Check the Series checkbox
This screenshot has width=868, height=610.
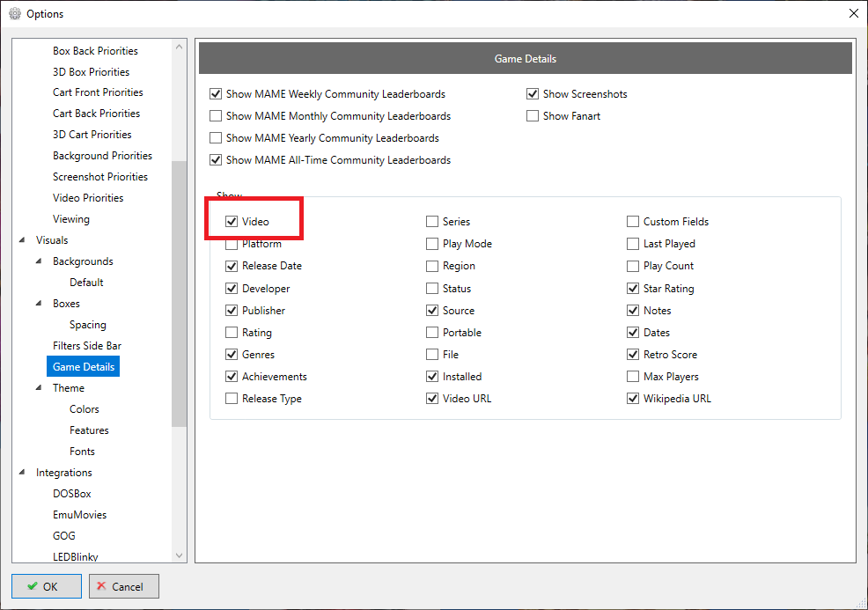[x=432, y=222]
